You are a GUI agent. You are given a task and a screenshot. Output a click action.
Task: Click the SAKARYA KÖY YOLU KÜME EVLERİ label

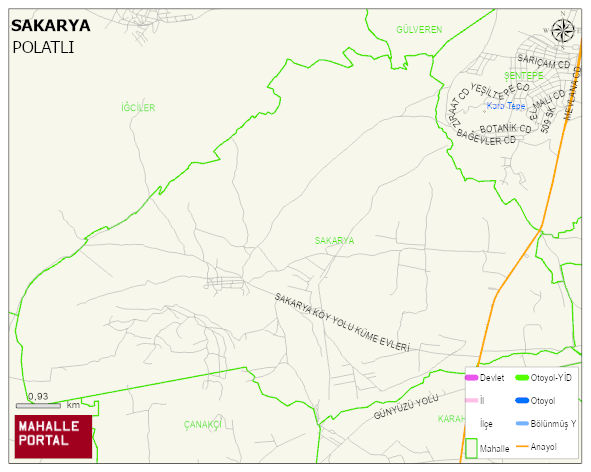tap(342, 322)
